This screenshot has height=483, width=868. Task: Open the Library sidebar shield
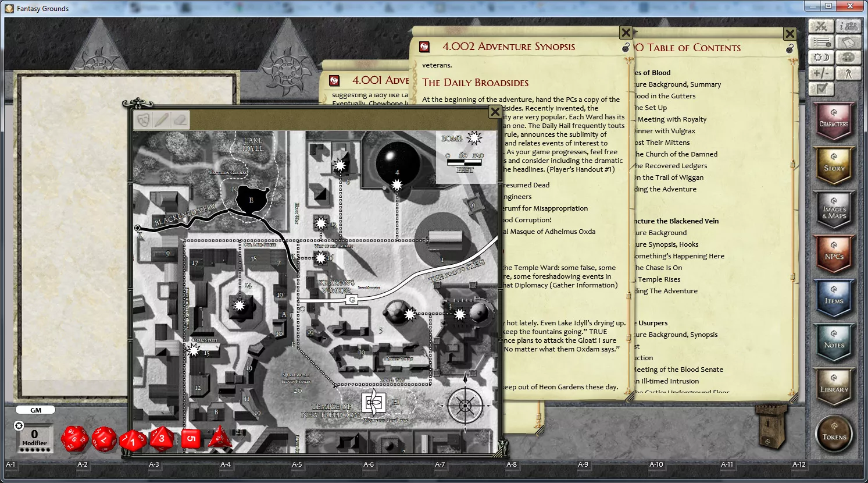[834, 387]
